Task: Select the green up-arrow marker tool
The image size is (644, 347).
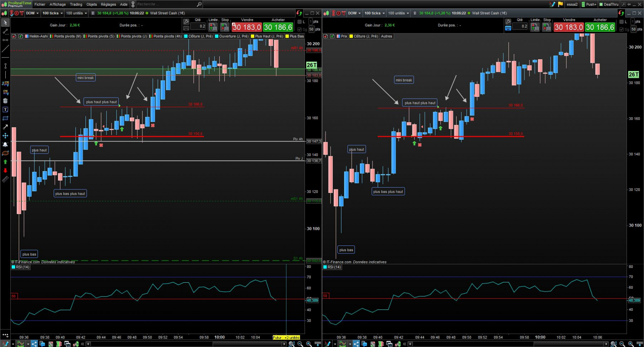Action: 5,162
